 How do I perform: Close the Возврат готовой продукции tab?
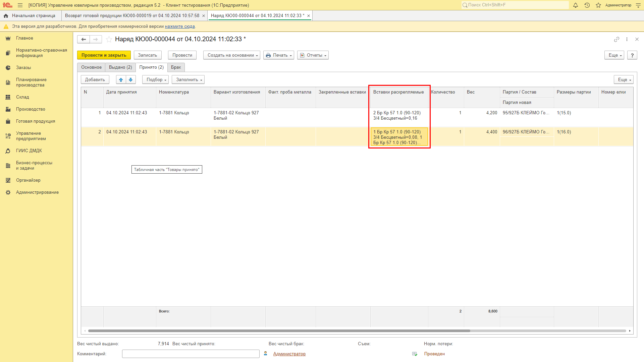pyautogui.click(x=204, y=16)
